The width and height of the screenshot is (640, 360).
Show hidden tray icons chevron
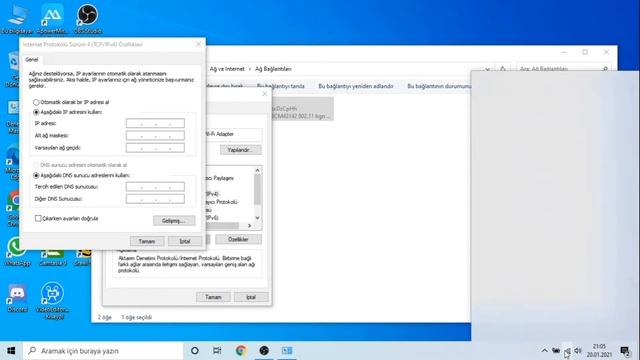(x=544, y=351)
